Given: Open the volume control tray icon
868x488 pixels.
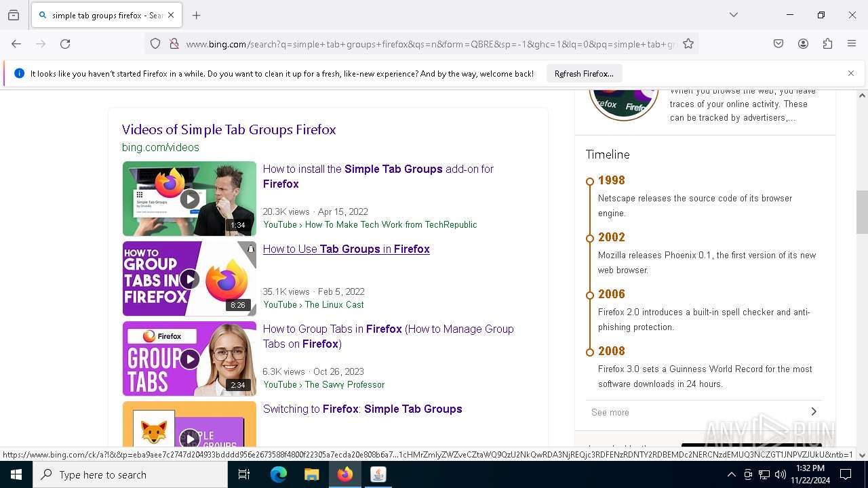Looking at the screenshot, I should point(781,474).
